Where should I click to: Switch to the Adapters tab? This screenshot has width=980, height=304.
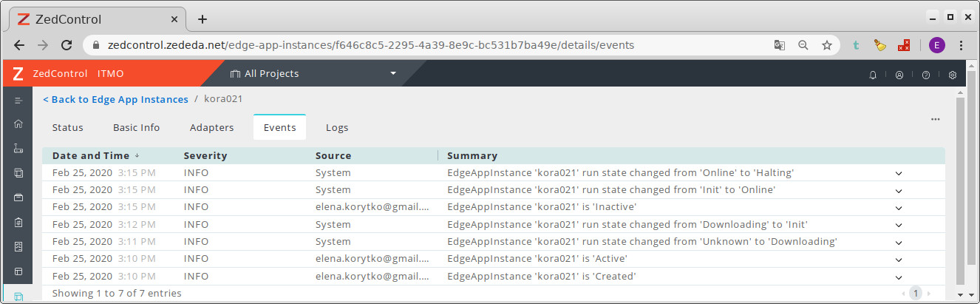pyautogui.click(x=211, y=128)
